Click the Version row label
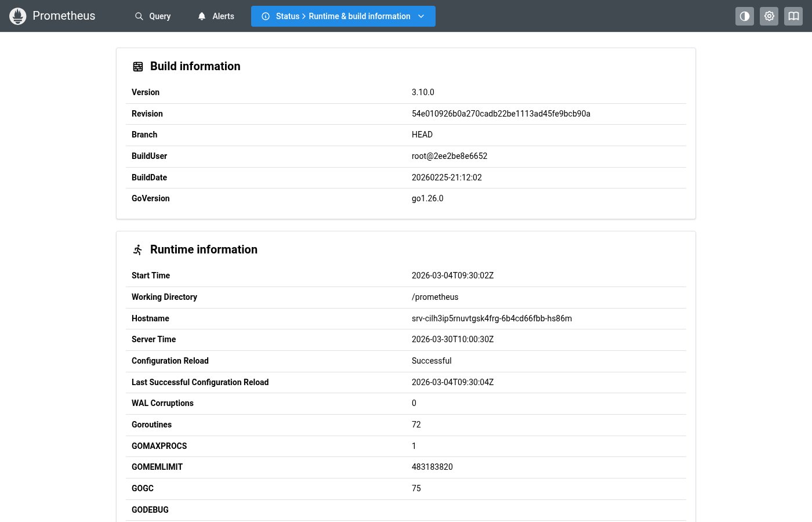Viewport: 812px width, 522px height. tap(146, 92)
